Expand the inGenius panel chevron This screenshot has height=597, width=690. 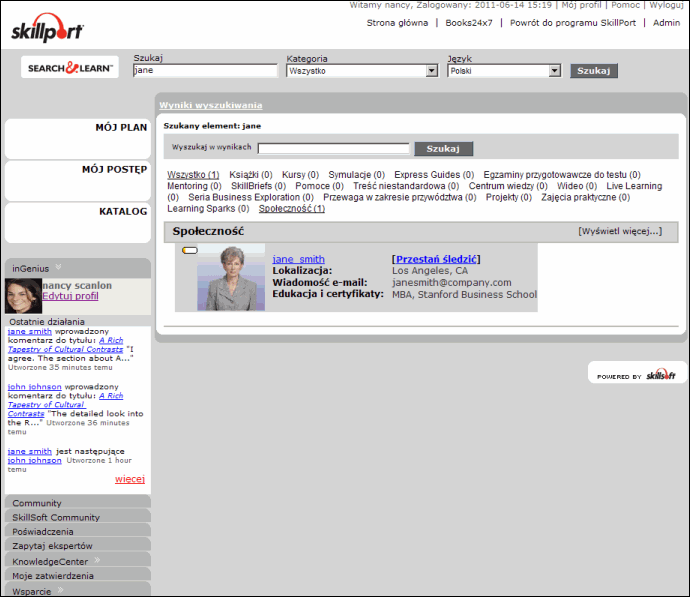click(58, 267)
